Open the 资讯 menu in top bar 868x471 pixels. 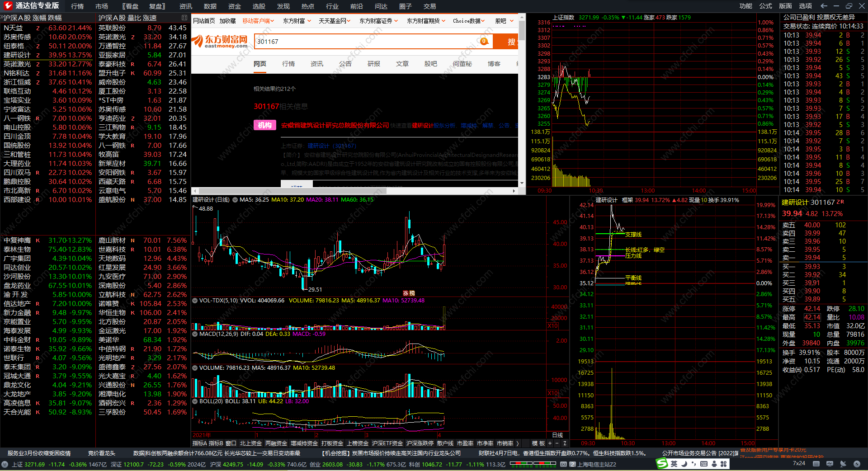[x=186, y=6]
